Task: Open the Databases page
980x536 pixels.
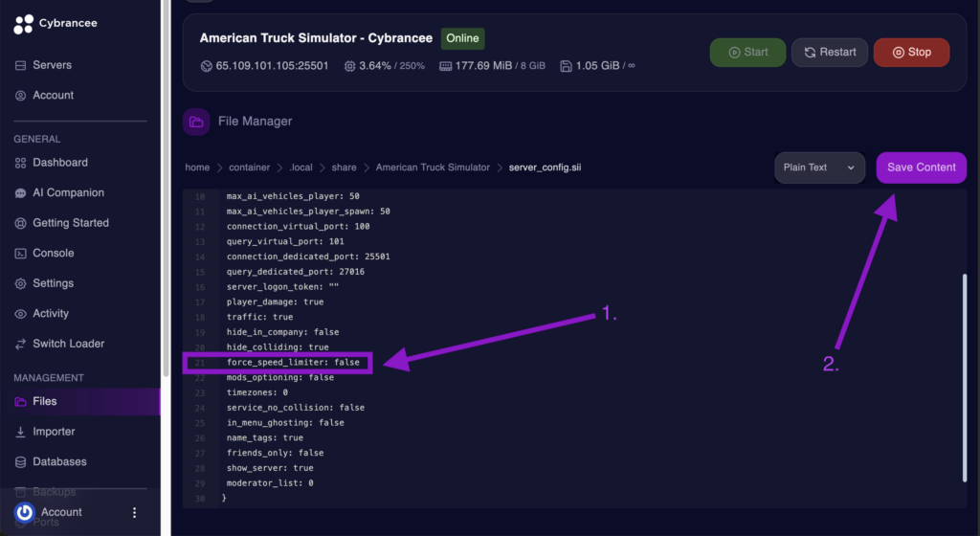Action: tap(59, 461)
